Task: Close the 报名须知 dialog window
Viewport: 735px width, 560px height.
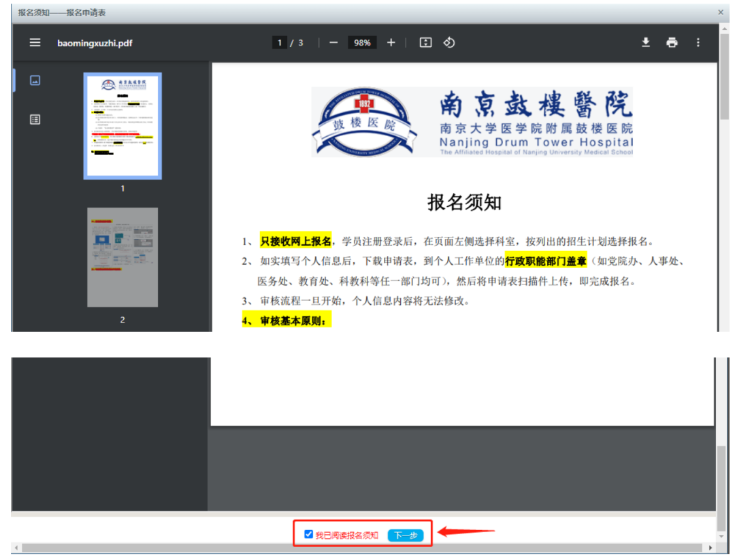Action: (721, 12)
